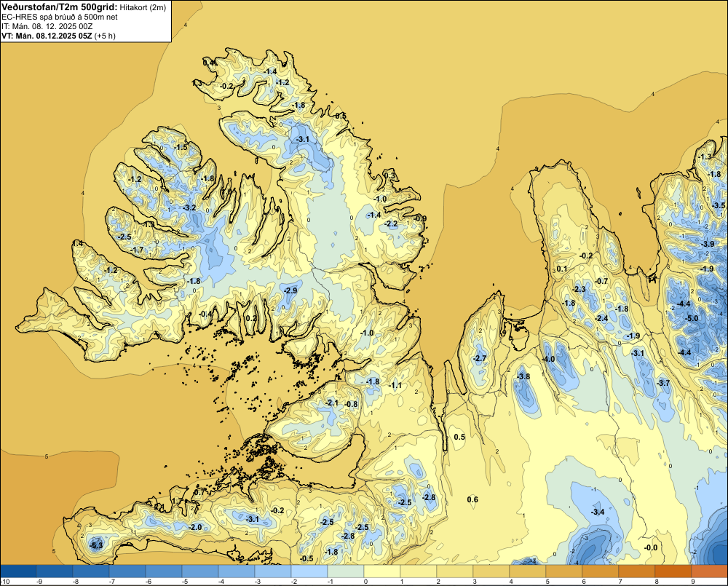
Task: Click the legend swatch between 3 and 4
Action: 491,571
